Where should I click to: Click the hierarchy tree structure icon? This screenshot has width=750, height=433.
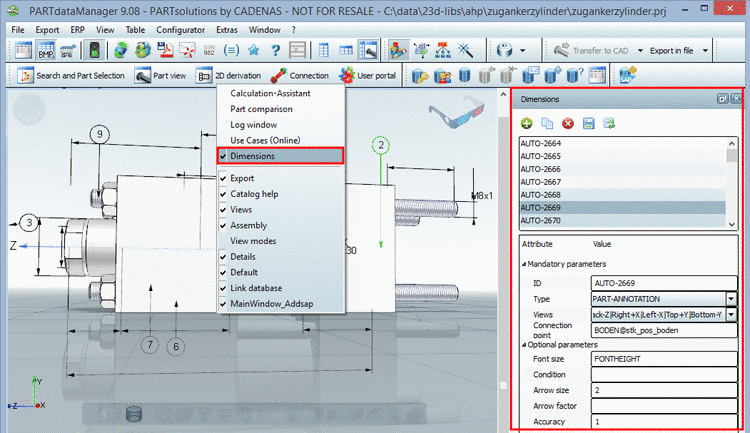point(443,50)
